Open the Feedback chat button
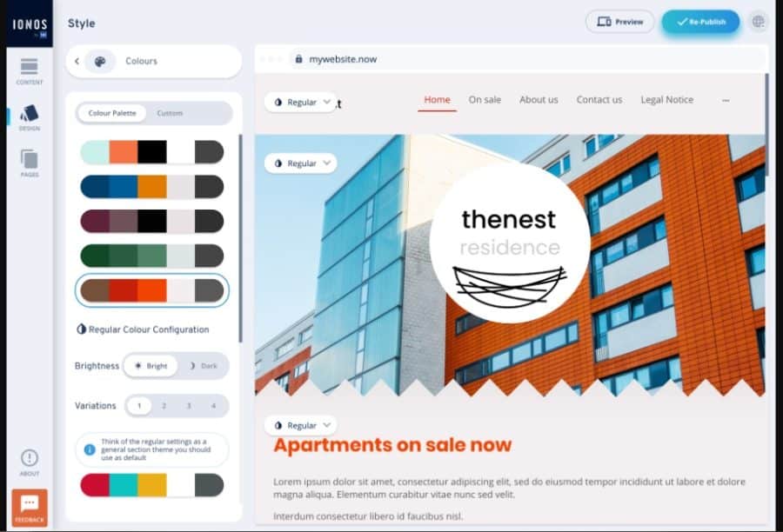Viewport: 783px width, 532px height. coord(30,507)
